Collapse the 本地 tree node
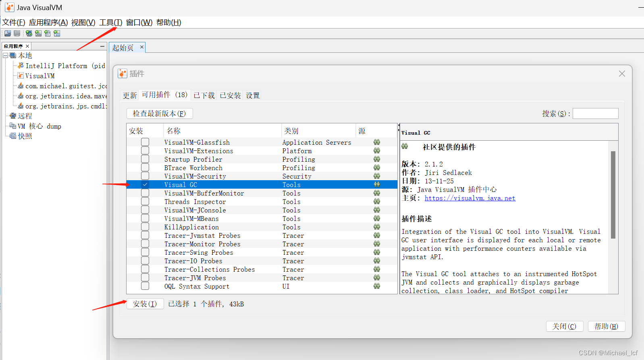The height and width of the screenshot is (360, 644). (6, 56)
